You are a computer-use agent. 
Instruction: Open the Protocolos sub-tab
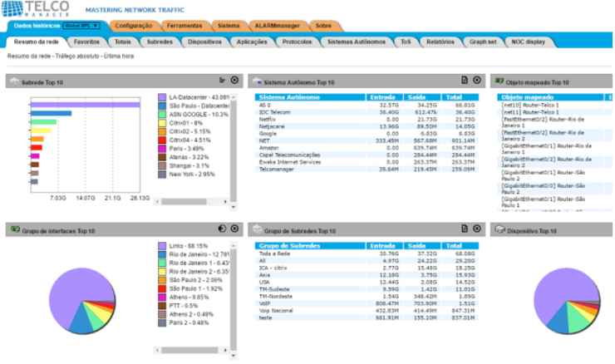(x=297, y=42)
